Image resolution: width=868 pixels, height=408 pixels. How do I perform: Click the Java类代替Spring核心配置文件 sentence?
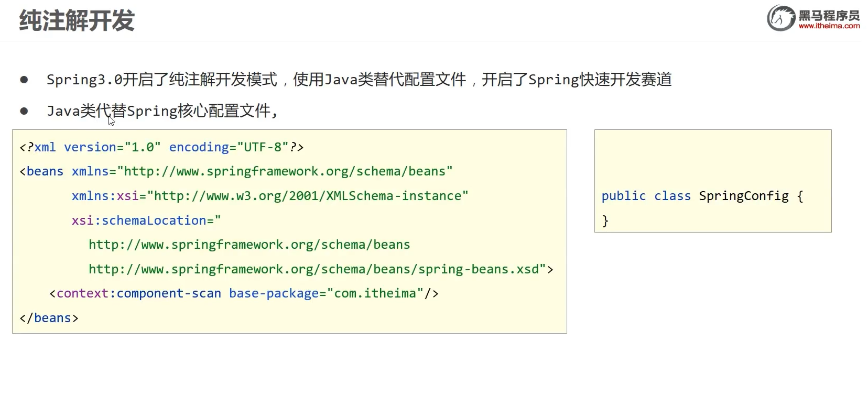(x=162, y=111)
